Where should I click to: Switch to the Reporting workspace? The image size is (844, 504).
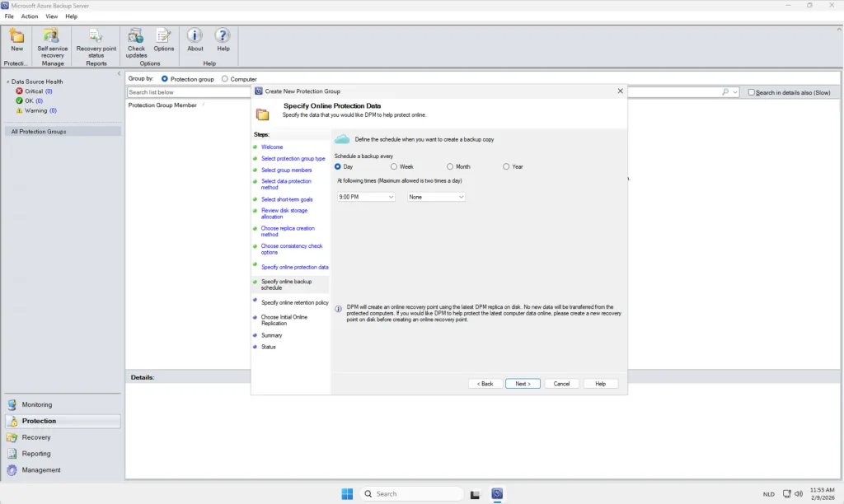click(x=36, y=454)
